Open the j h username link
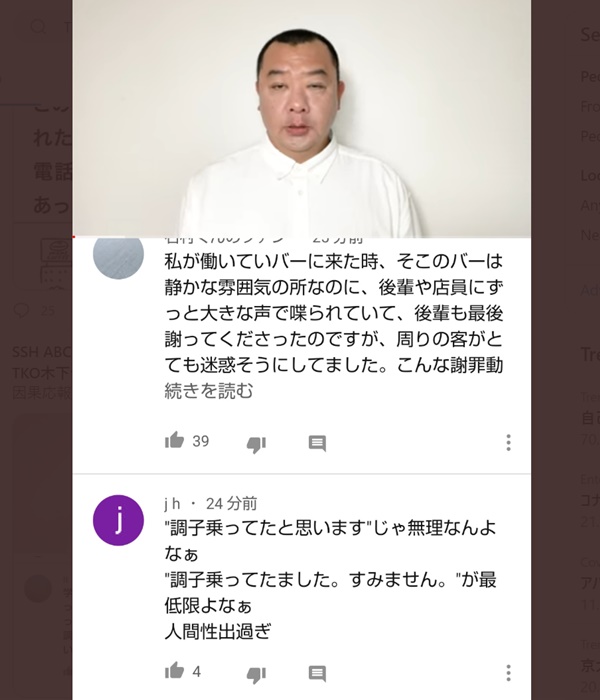Image resolution: width=600 pixels, height=700 pixels. [172, 504]
